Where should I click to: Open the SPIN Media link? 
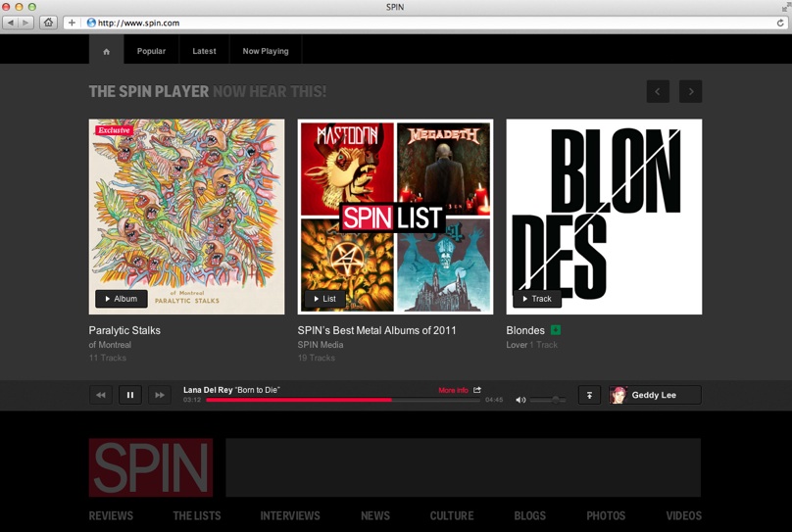pos(321,345)
